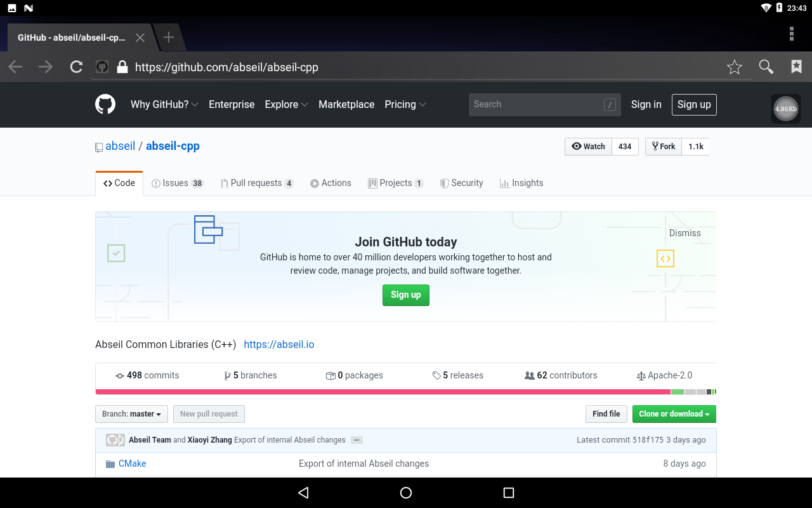
Task: Select the Code tab
Action: point(119,183)
